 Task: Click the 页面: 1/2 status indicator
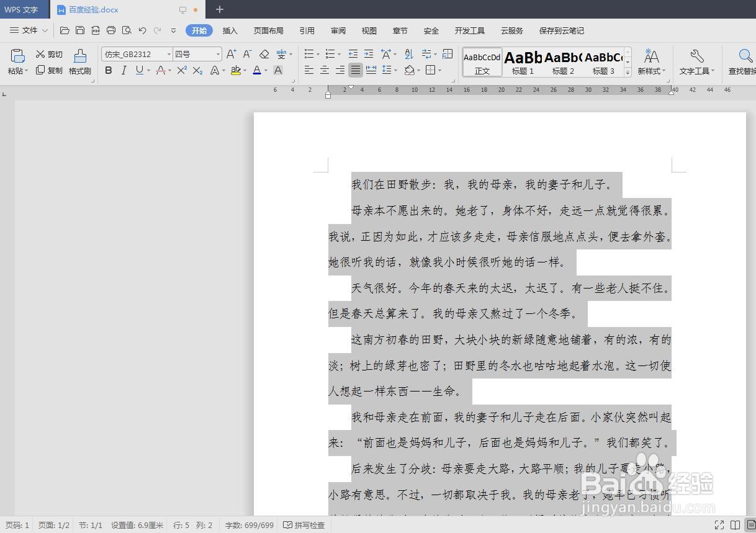[54, 525]
